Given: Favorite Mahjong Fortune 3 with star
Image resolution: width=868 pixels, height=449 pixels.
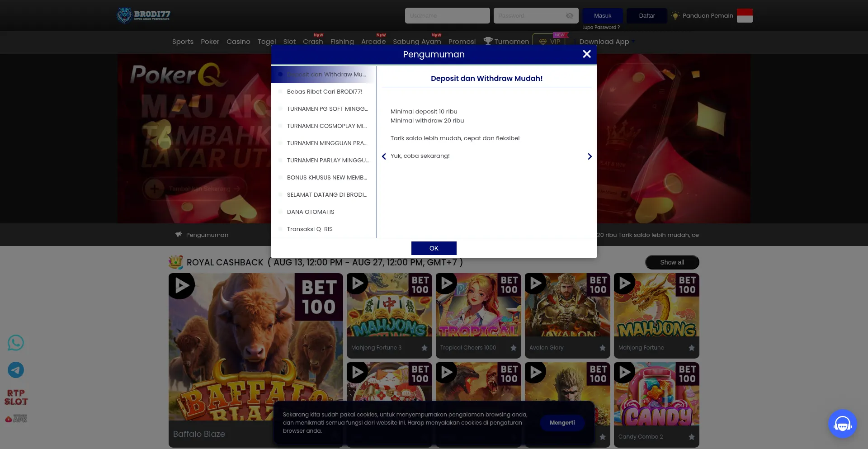Looking at the screenshot, I should point(424,348).
